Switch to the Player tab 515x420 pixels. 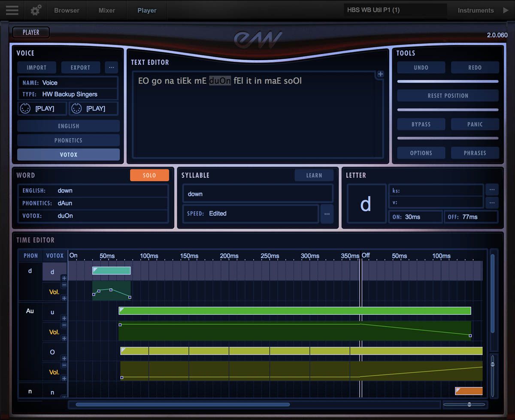point(147,10)
